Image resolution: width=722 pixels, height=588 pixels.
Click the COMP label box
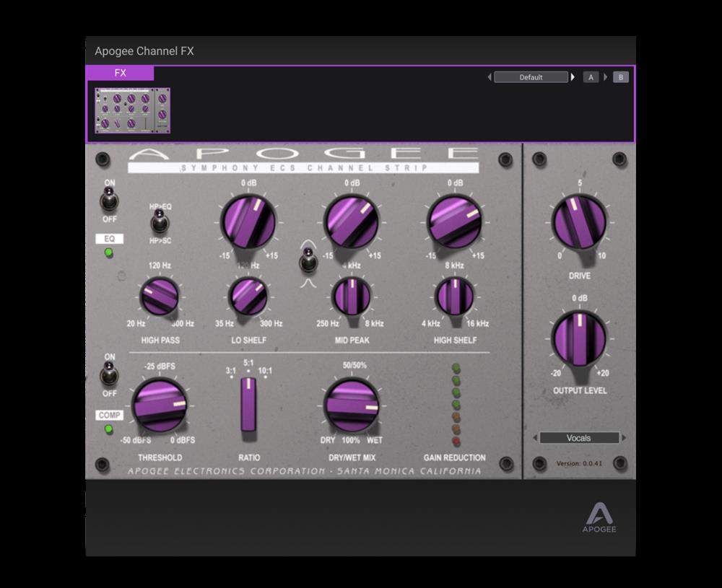coord(109,416)
